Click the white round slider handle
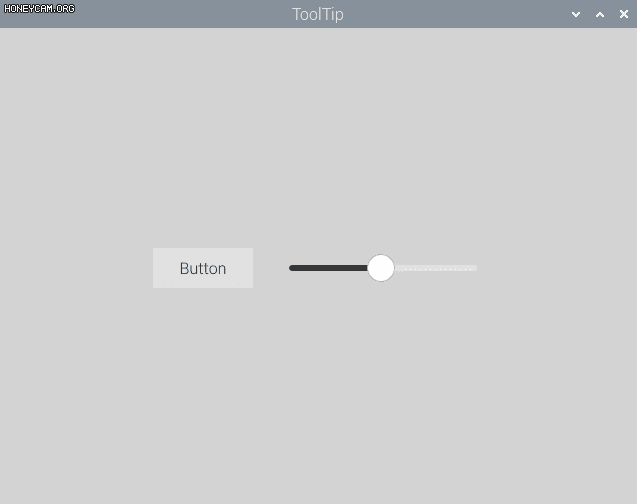This screenshot has width=637, height=504. 381,268
